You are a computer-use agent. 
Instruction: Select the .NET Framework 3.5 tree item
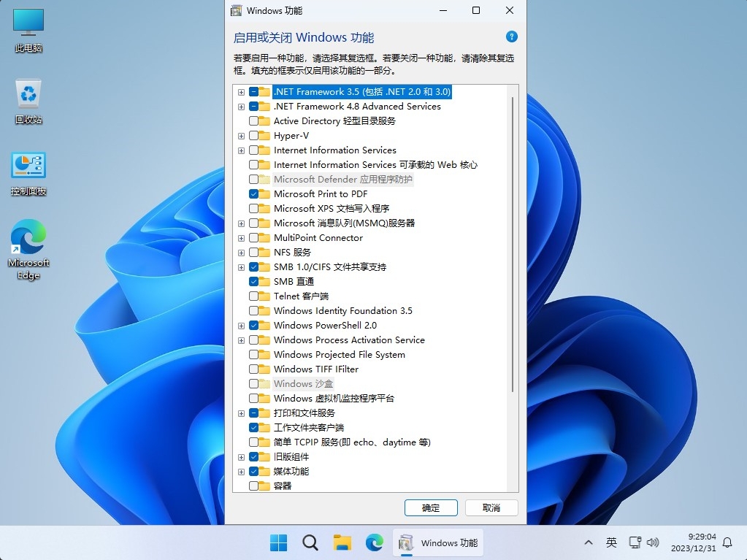(361, 92)
